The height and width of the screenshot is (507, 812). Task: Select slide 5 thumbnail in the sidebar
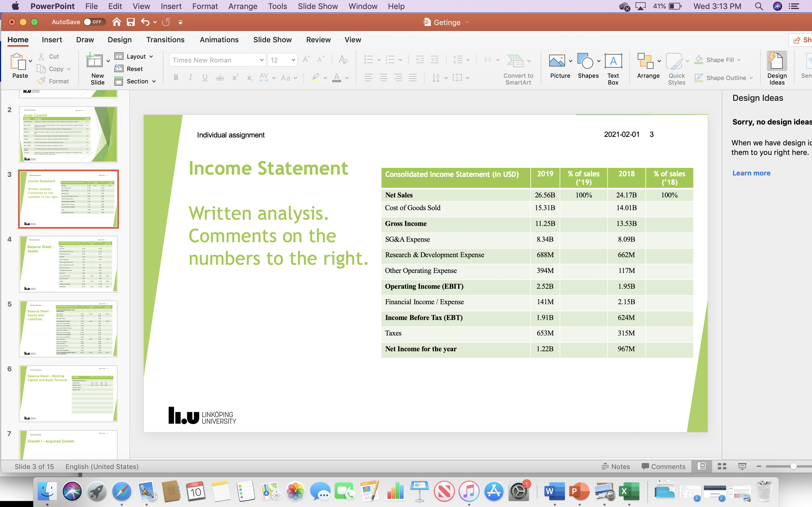[x=68, y=329]
